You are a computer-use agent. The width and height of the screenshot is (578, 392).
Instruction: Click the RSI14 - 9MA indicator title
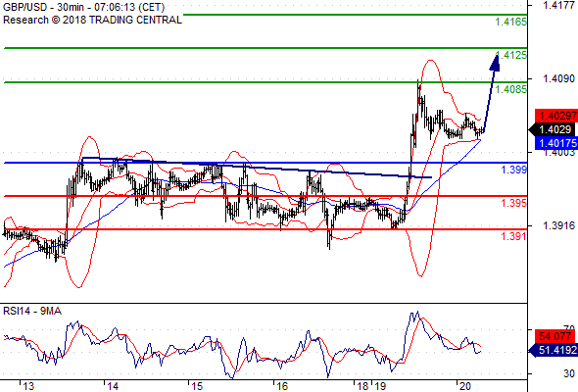[32, 312]
